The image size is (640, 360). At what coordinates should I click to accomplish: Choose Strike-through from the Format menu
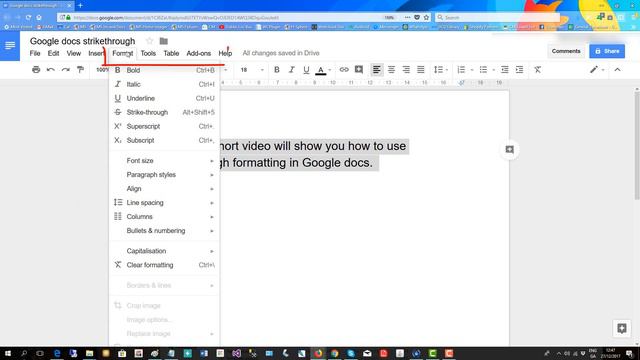164,112
